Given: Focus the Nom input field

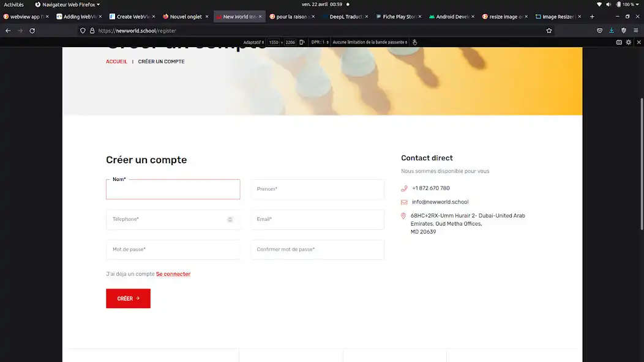Looking at the screenshot, I should (x=173, y=189).
